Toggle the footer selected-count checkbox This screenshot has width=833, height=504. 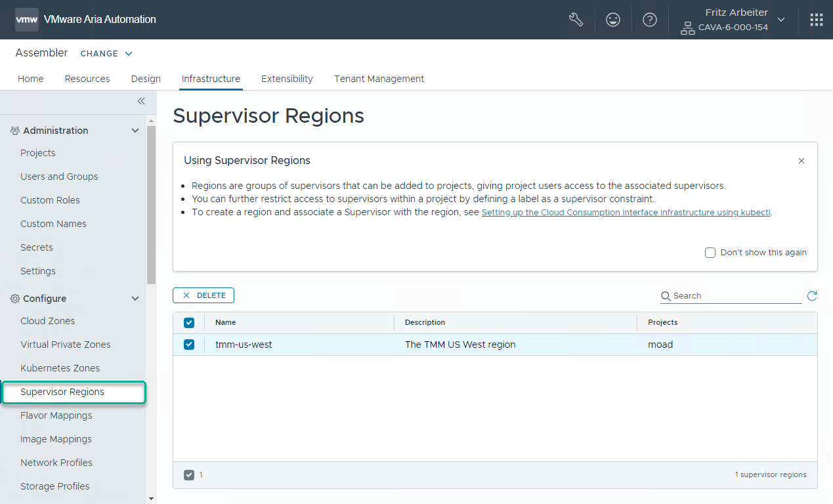pyautogui.click(x=189, y=474)
